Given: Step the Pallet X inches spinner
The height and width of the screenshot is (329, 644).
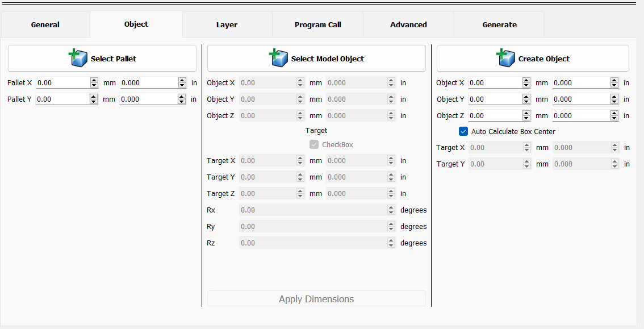Looking at the screenshot, I should click(182, 83).
